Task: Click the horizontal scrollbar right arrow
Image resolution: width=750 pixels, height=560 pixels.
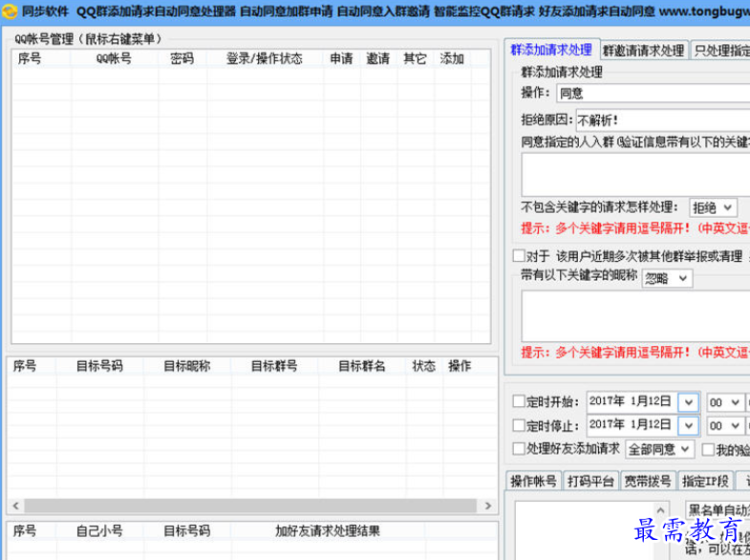Action: [x=488, y=506]
